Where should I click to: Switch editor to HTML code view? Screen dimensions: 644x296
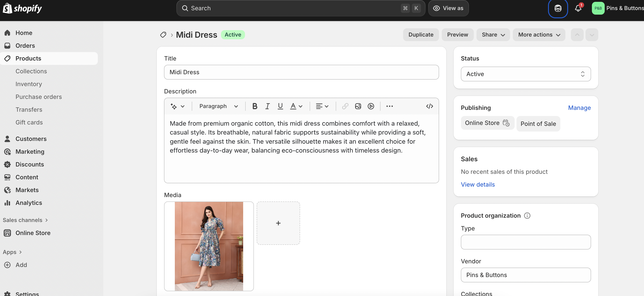coord(429,106)
